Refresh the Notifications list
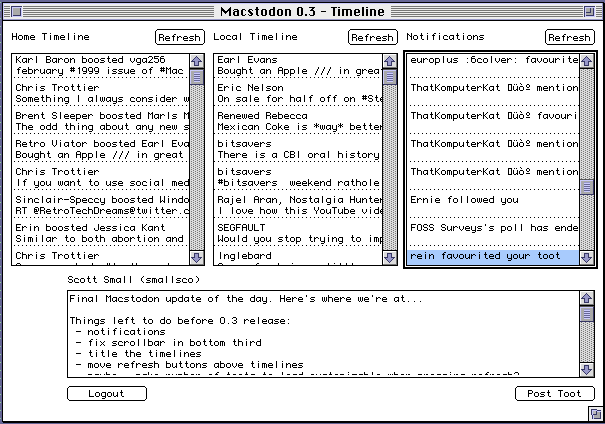The width and height of the screenshot is (605, 424). tap(569, 37)
